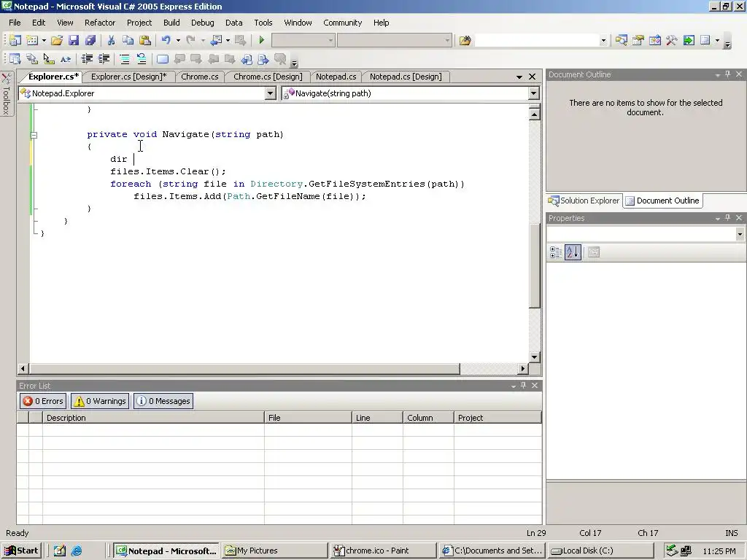Open the Community menu
747x560 pixels.
pyautogui.click(x=343, y=23)
